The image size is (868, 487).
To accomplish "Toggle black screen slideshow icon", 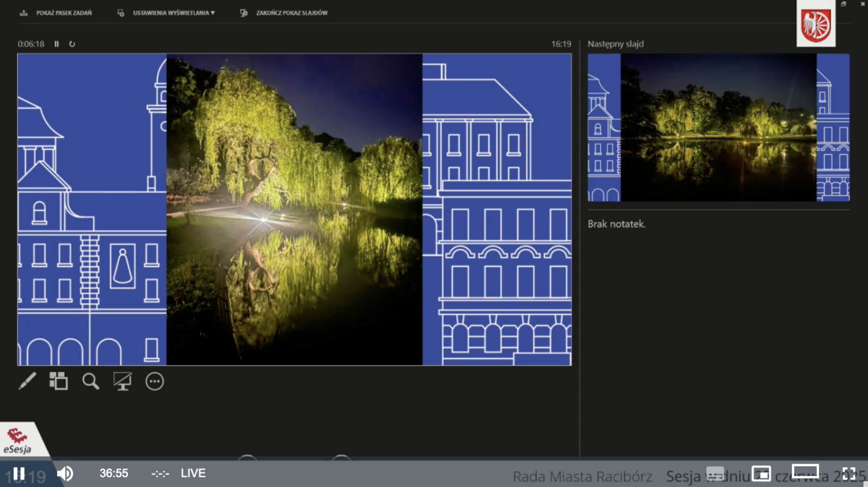I will pyautogui.click(x=123, y=381).
